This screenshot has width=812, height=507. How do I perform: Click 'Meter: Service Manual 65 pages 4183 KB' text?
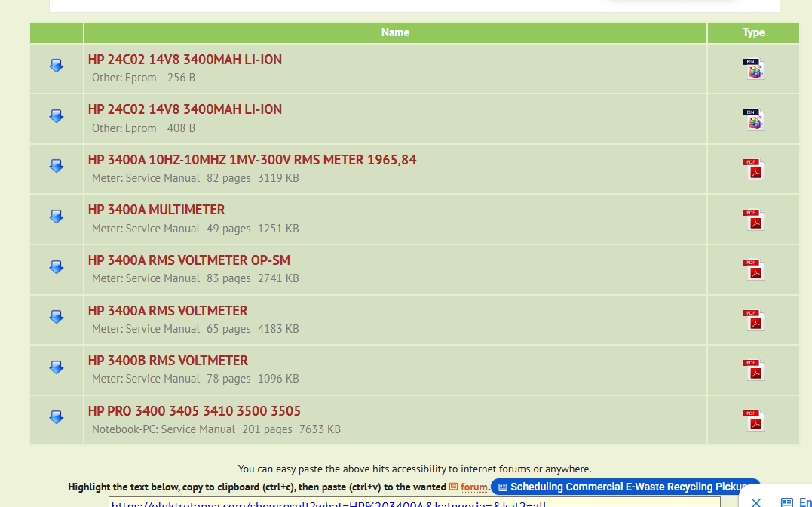tap(195, 329)
